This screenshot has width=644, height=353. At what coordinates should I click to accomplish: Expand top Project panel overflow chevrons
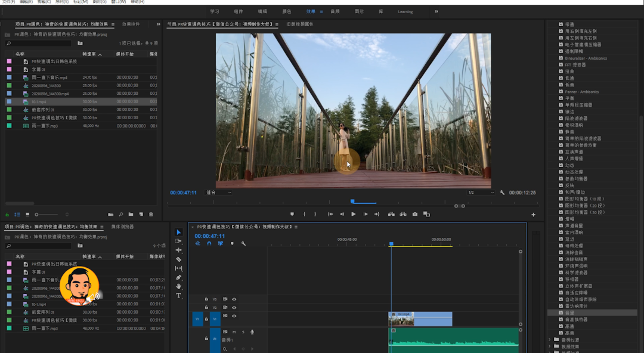(x=158, y=24)
